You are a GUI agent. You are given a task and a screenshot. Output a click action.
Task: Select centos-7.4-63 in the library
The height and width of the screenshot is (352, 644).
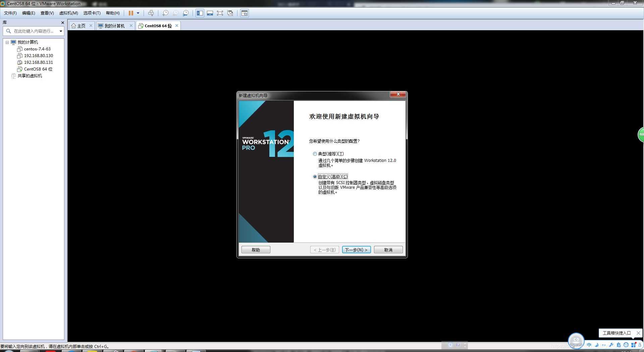point(37,49)
